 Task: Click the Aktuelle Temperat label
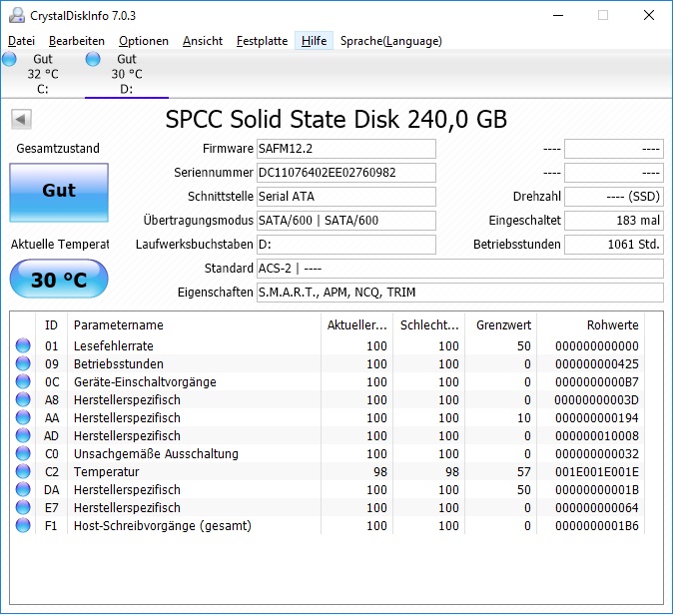click(60, 245)
